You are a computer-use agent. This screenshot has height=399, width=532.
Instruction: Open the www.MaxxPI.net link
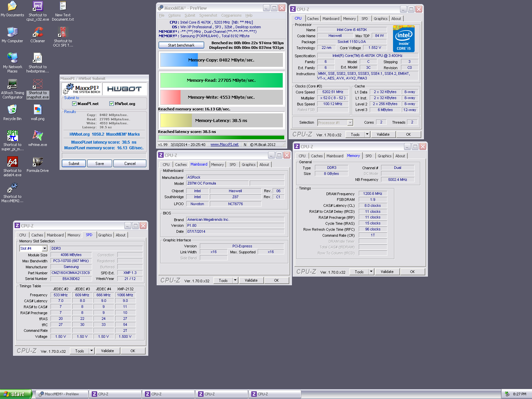(224, 145)
